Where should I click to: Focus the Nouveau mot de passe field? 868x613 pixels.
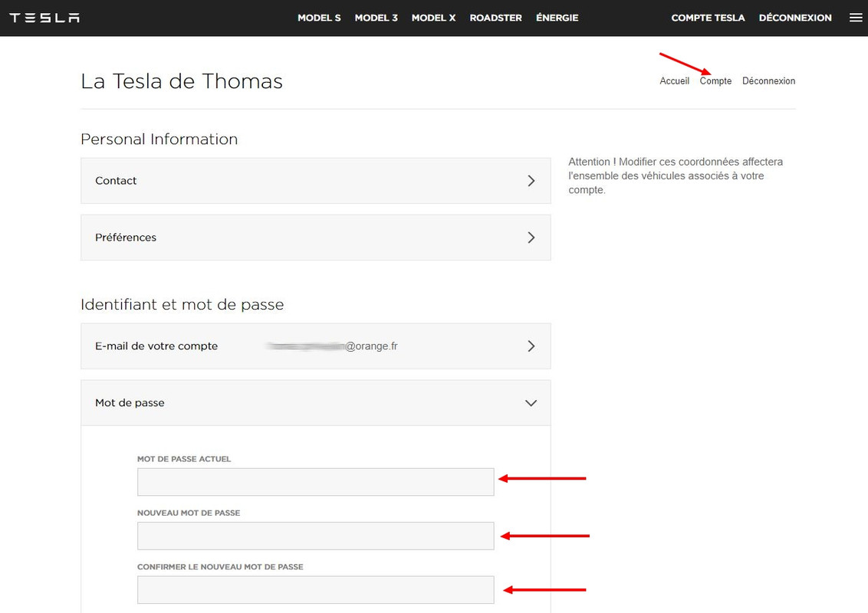coord(316,536)
